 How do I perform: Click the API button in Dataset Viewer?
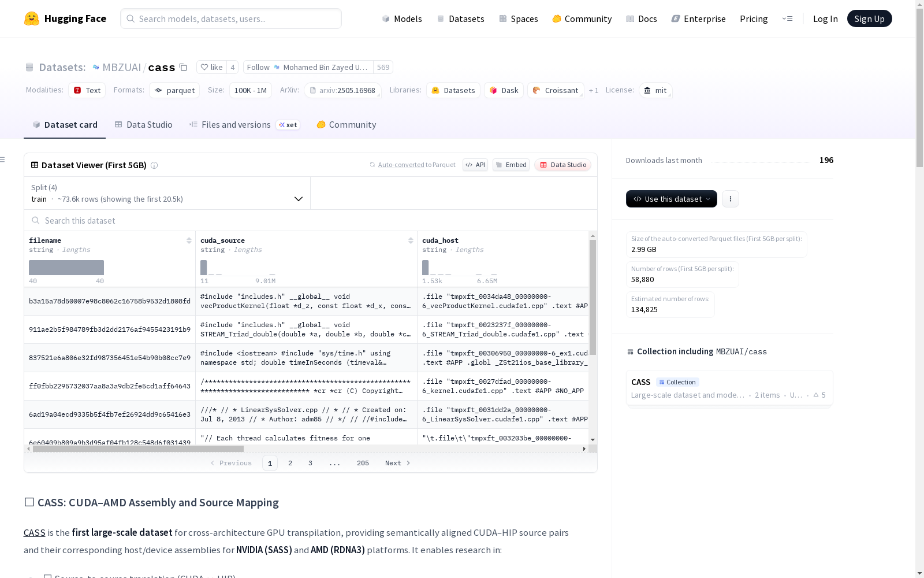click(x=475, y=165)
